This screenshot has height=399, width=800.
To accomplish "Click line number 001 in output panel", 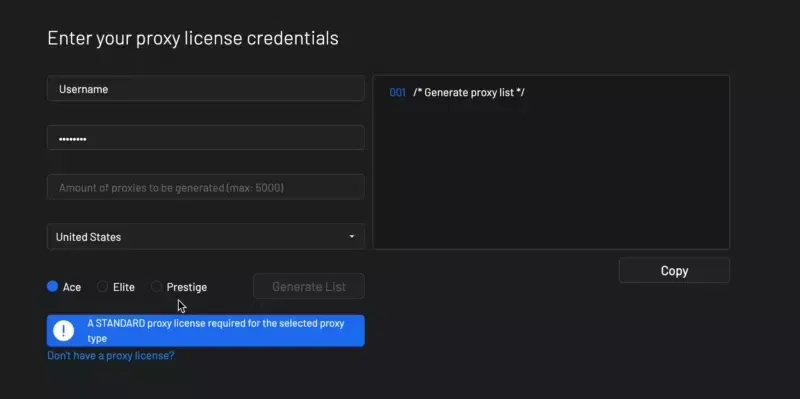I will point(397,92).
